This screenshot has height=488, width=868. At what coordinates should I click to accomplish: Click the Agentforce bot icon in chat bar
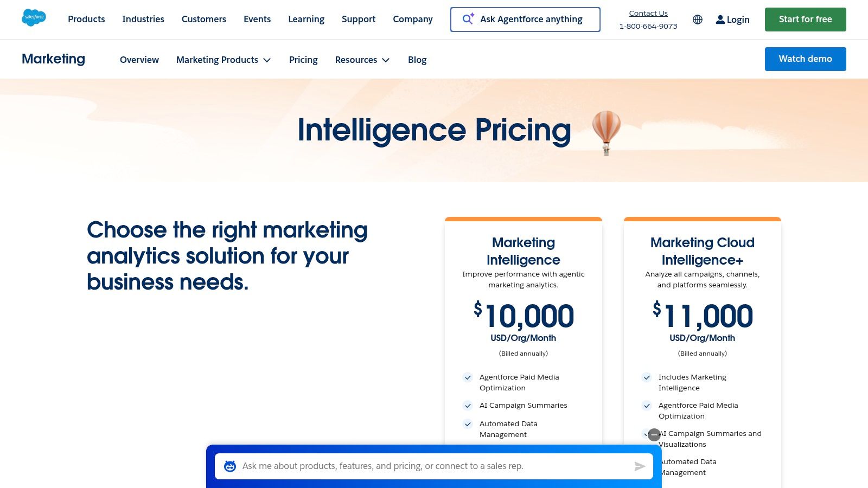pyautogui.click(x=230, y=466)
